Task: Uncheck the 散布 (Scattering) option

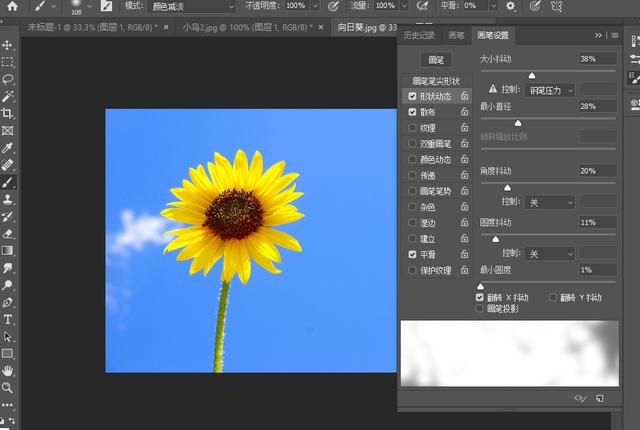Action: tap(413, 112)
